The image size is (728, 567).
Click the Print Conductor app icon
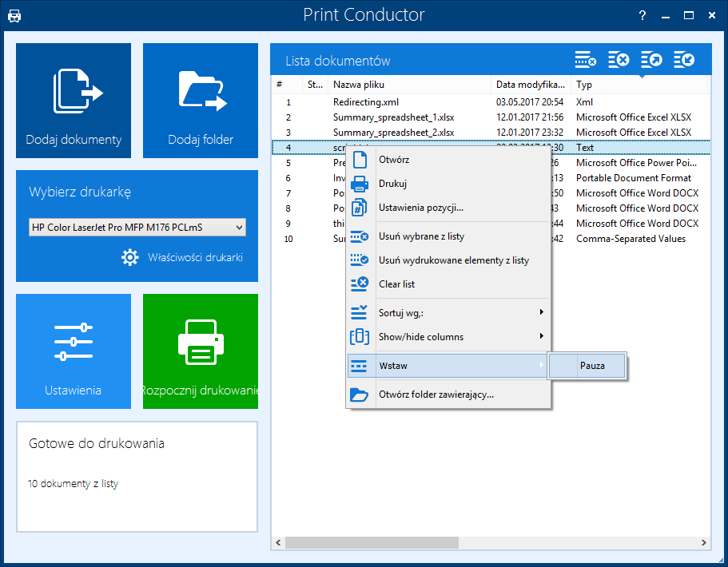point(14,16)
